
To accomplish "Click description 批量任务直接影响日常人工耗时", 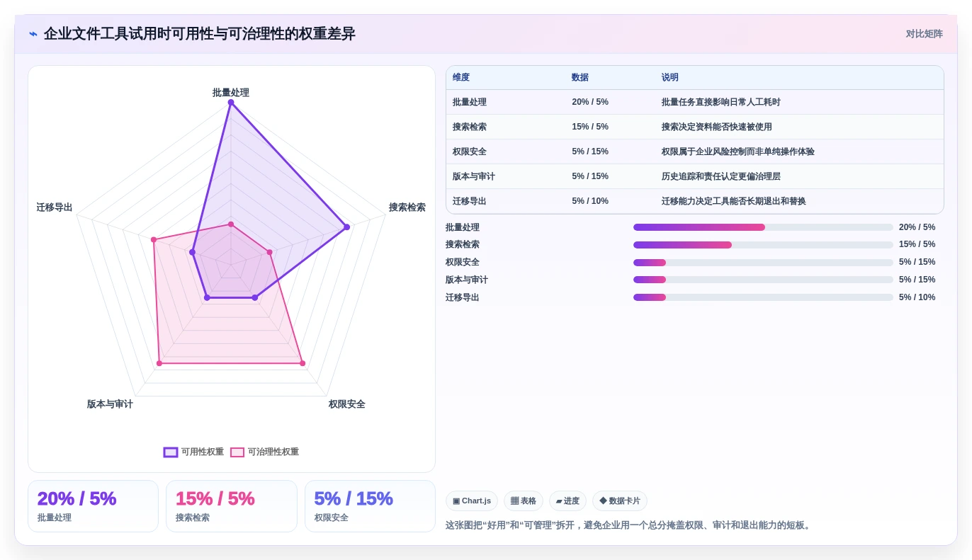I will pyautogui.click(x=721, y=102).
